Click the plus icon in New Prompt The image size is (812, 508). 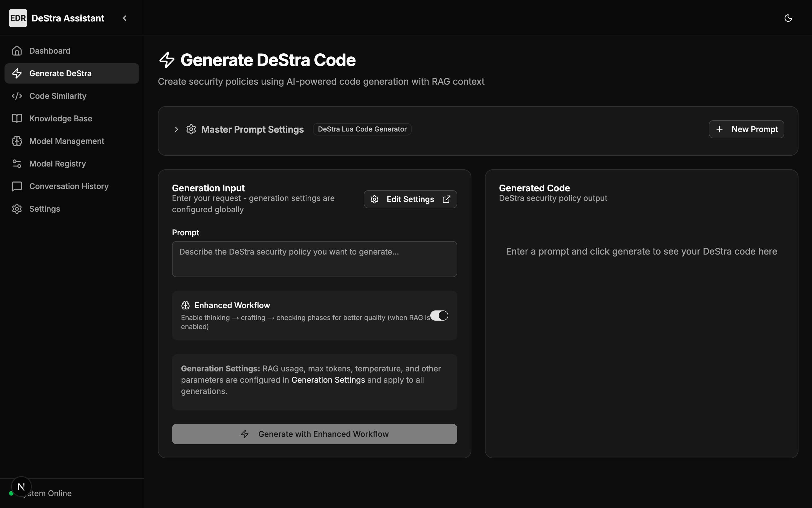pyautogui.click(x=720, y=129)
